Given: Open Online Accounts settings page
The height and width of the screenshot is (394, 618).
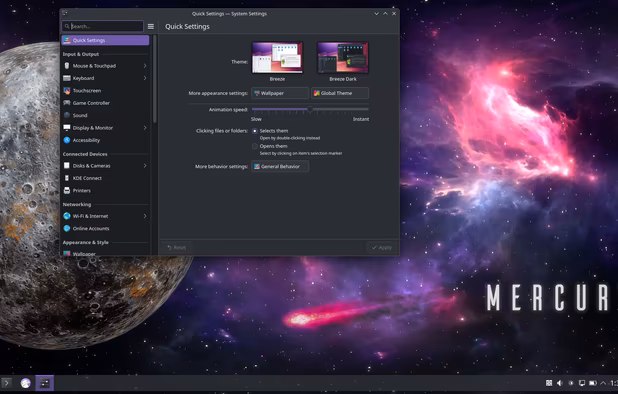Looking at the screenshot, I should tap(105, 229).
